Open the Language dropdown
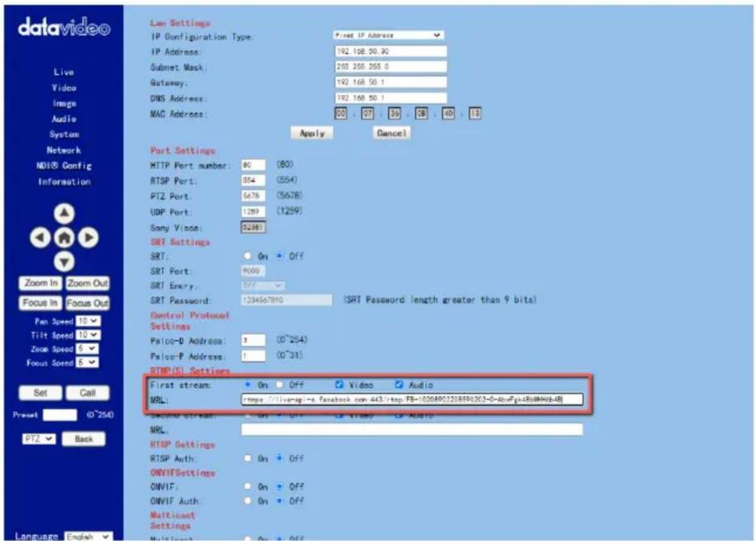This screenshot has width=756, height=541. pyautogui.click(x=88, y=536)
